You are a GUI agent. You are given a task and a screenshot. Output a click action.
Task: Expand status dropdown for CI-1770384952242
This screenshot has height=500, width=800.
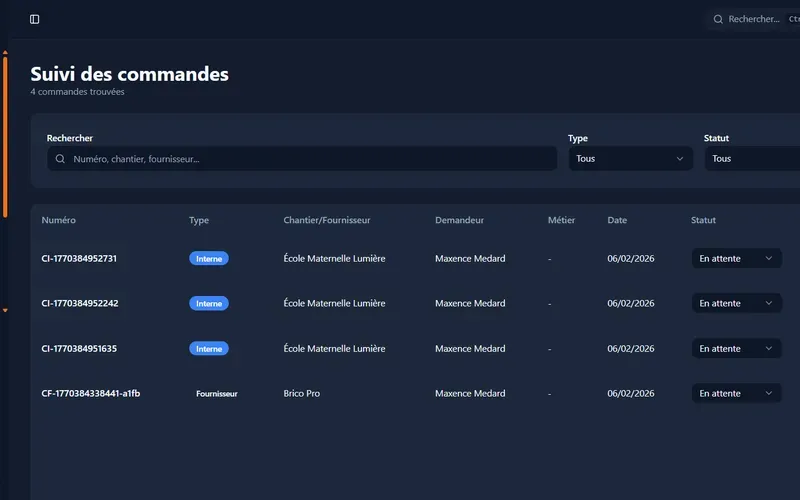click(736, 303)
